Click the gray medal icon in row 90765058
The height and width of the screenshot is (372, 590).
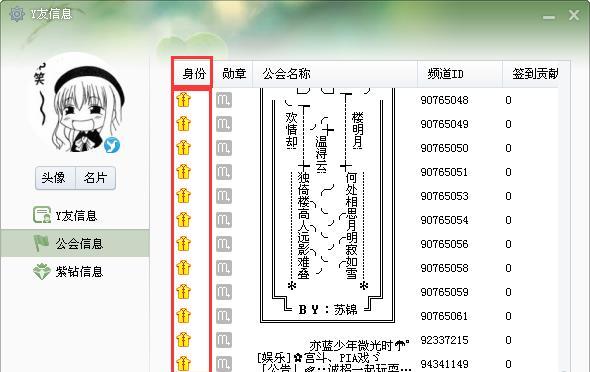click(224, 268)
